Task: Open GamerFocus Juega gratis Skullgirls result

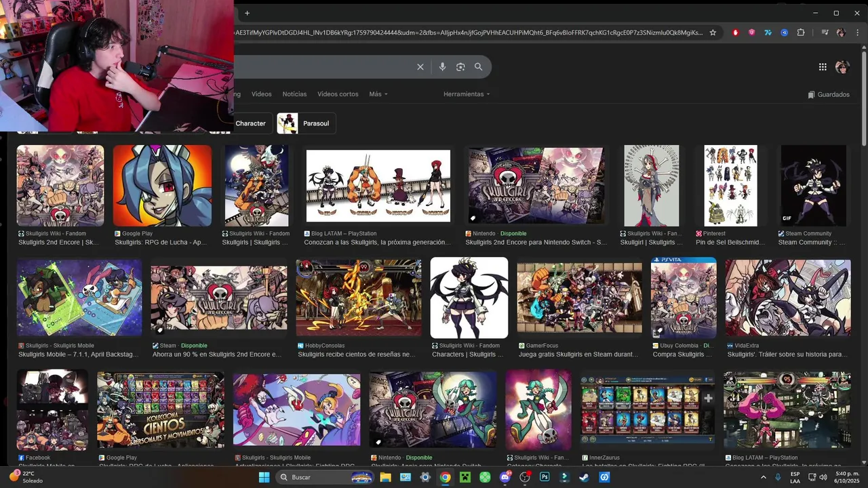Action: click(x=578, y=354)
